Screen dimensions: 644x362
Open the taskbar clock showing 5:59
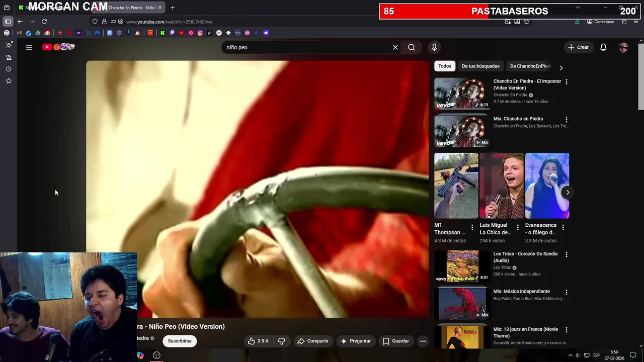(x=614, y=355)
